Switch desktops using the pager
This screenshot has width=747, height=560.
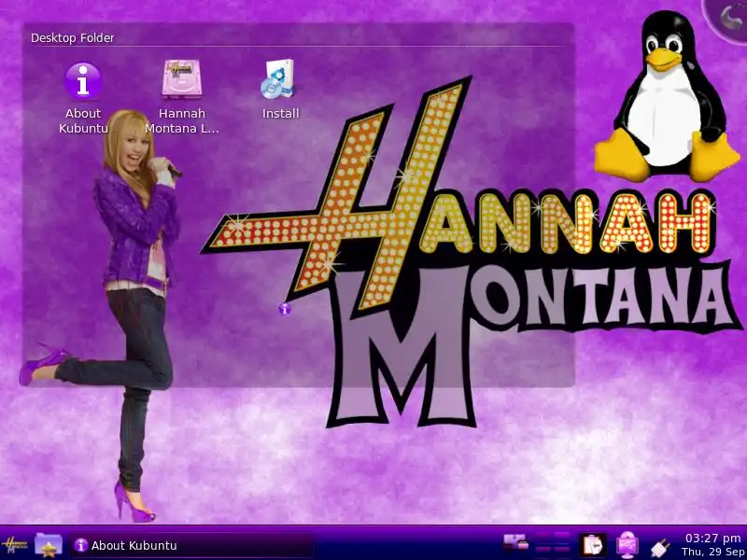[x=553, y=544]
